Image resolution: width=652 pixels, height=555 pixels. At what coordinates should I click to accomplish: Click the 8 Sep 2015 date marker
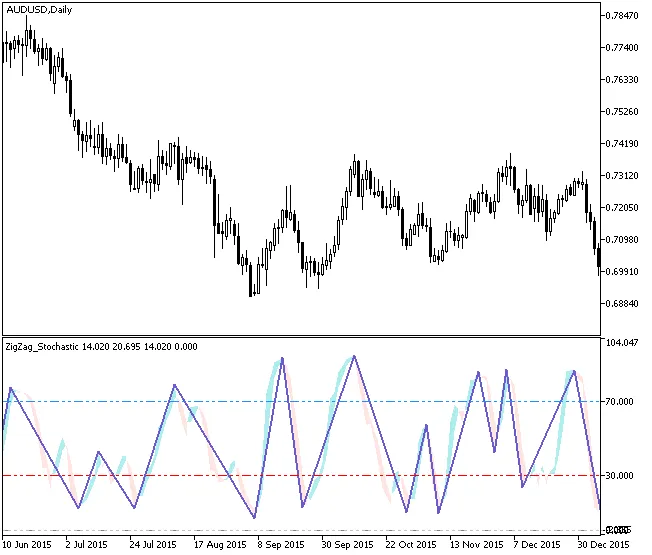(x=282, y=545)
